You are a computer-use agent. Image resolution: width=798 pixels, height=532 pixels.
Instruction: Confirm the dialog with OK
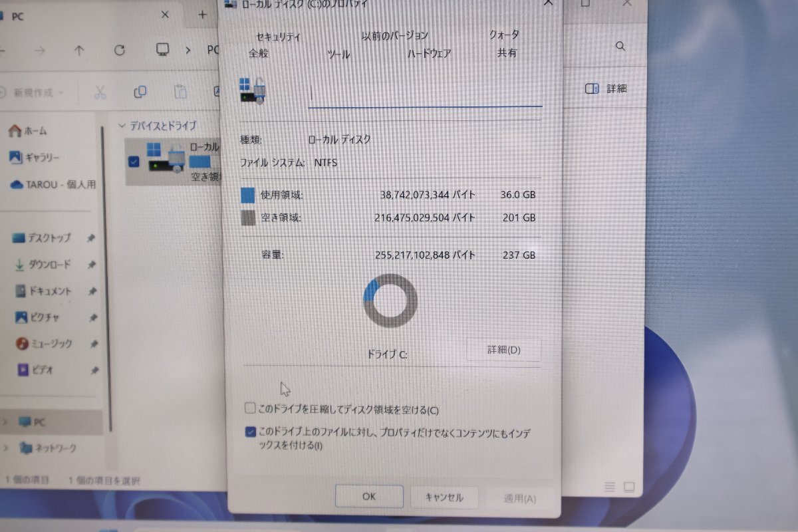click(x=369, y=496)
